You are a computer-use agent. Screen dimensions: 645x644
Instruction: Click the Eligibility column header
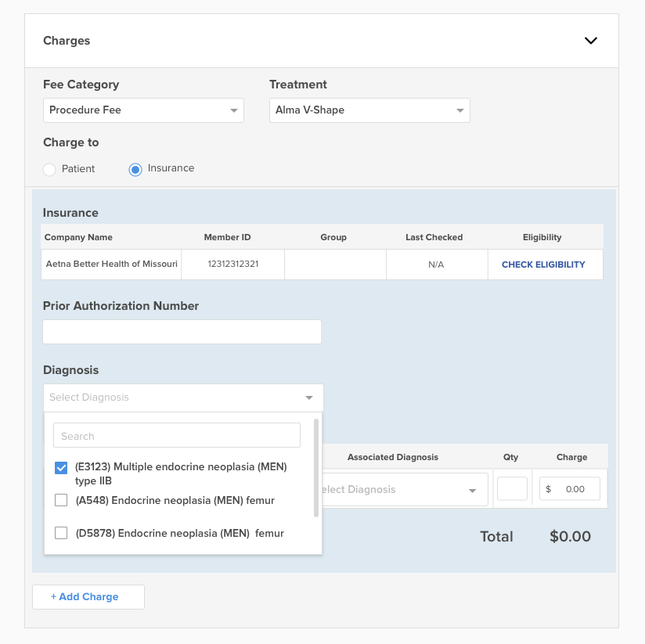542,237
